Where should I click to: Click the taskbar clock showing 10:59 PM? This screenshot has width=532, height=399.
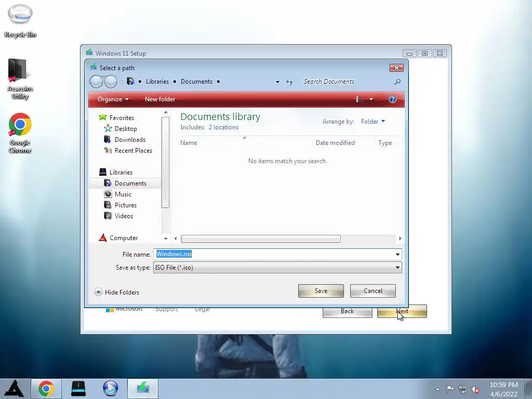coord(503,389)
